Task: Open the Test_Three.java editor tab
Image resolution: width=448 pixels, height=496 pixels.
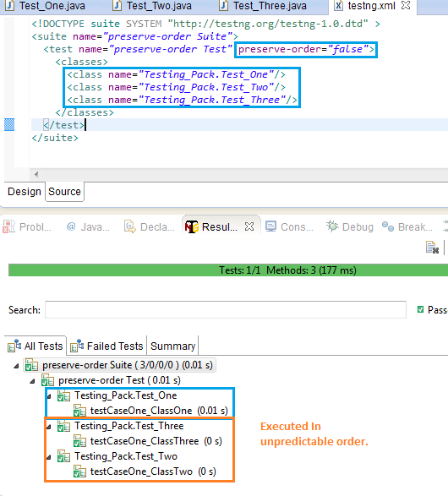Action: point(263,6)
